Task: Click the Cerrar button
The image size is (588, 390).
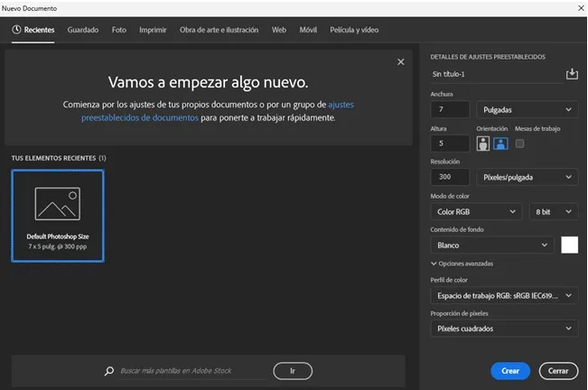Action: (558, 371)
